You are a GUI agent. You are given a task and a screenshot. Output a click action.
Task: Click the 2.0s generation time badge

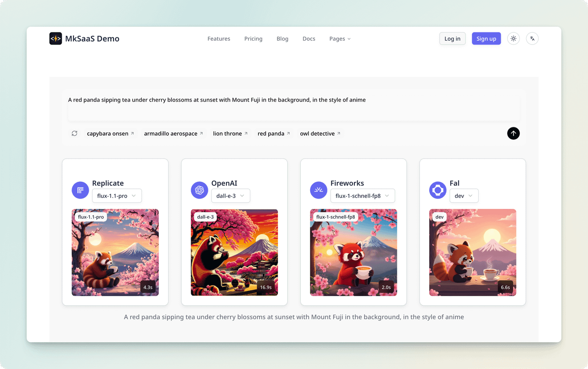coord(386,287)
